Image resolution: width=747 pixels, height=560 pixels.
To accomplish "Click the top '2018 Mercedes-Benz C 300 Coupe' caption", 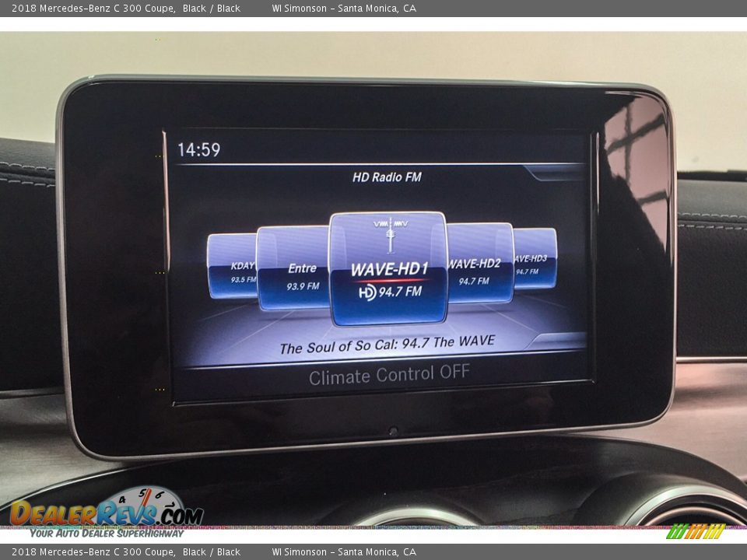I will click(x=93, y=8).
